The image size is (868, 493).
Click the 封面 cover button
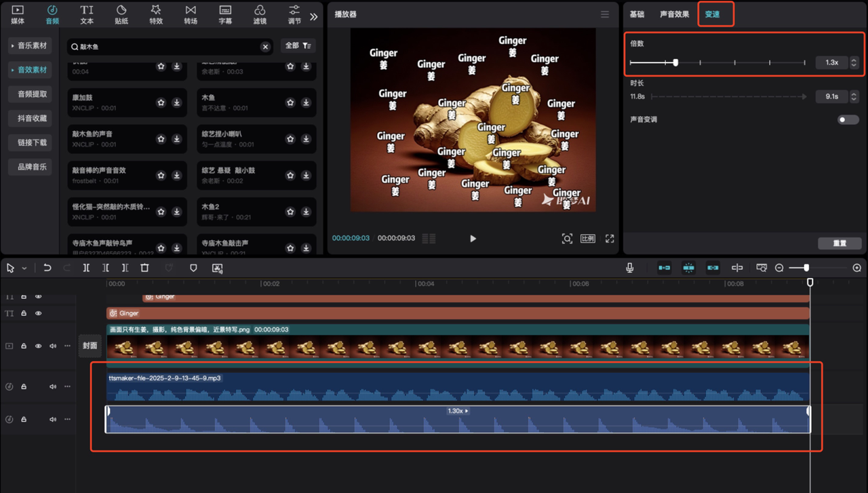coord(90,346)
